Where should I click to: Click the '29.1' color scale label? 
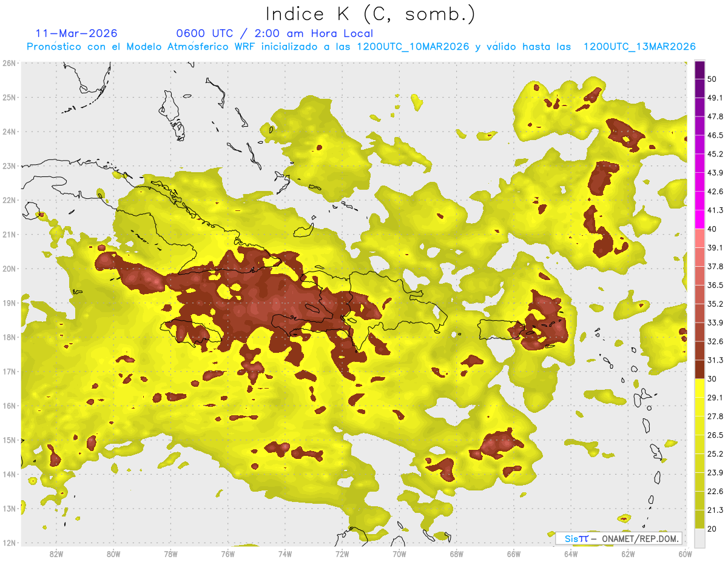click(x=715, y=398)
